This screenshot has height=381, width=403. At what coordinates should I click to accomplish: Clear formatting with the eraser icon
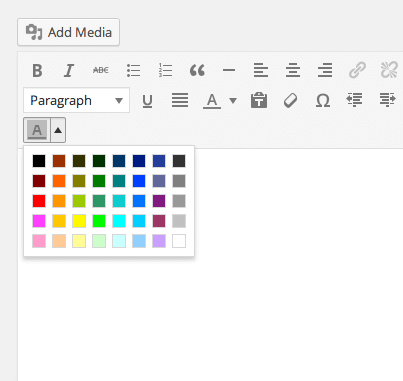pos(290,100)
